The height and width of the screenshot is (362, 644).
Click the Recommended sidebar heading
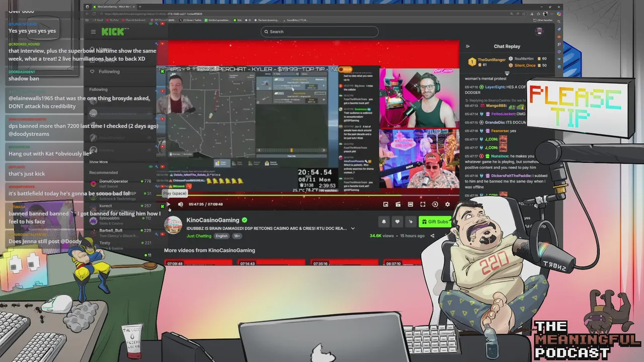coord(104,172)
